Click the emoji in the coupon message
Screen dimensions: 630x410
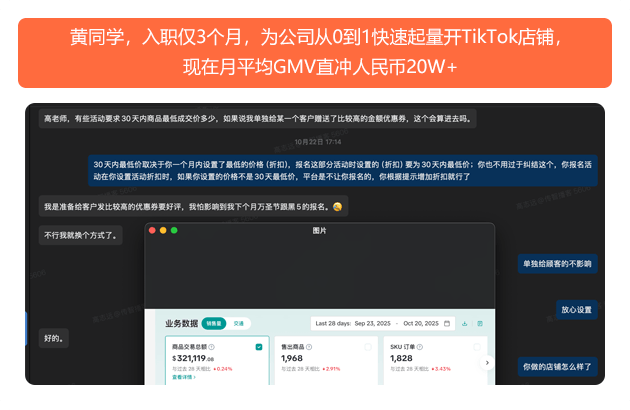[339, 207]
